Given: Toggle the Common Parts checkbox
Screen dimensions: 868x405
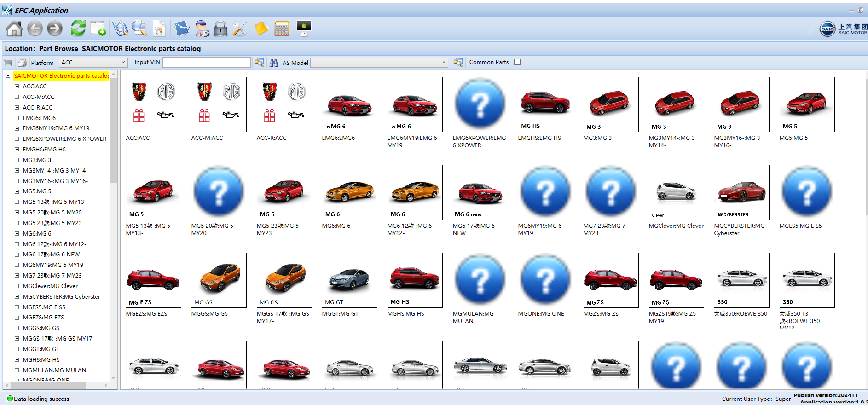Looking at the screenshot, I should click(x=517, y=62).
